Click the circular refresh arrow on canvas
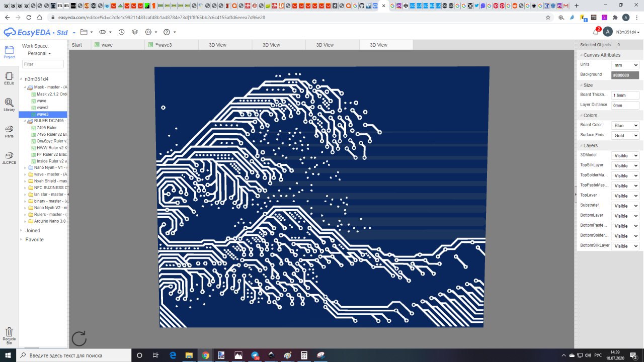The image size is (644, 362). click(x=79, y=338)
